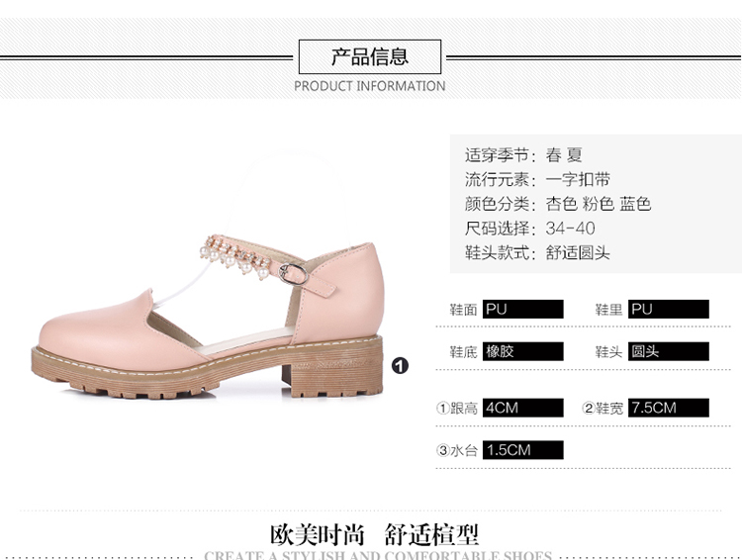Viewport: 742px width, 560px height.
Task: Click the 产品信息 header box
Action: tap(370, 56)
